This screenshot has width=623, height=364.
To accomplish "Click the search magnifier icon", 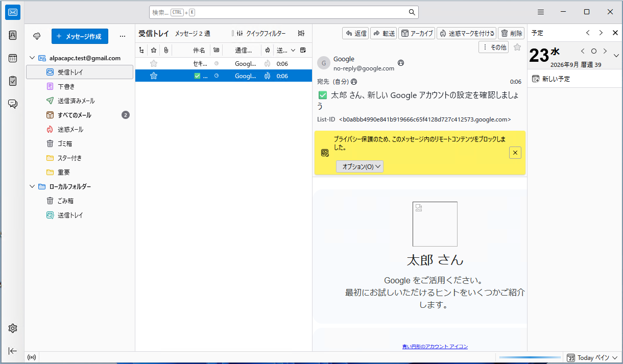I will [412, 12].
